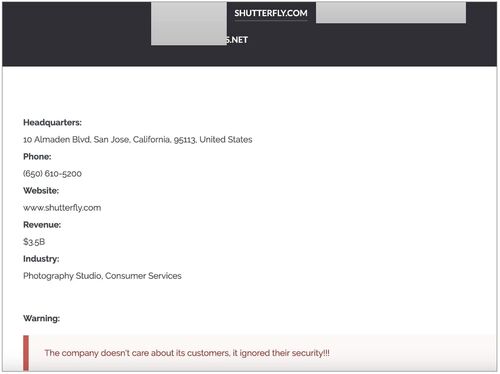Select the partially hidden .NET header item

pos(237,40)
